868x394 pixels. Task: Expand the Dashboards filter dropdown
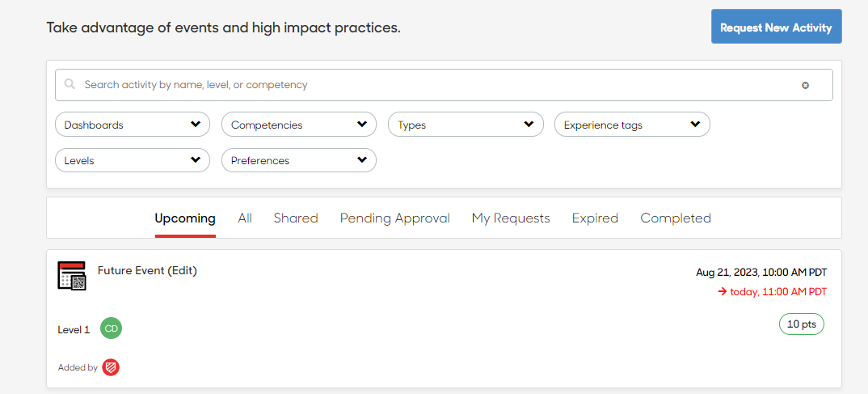click(133, 125)
